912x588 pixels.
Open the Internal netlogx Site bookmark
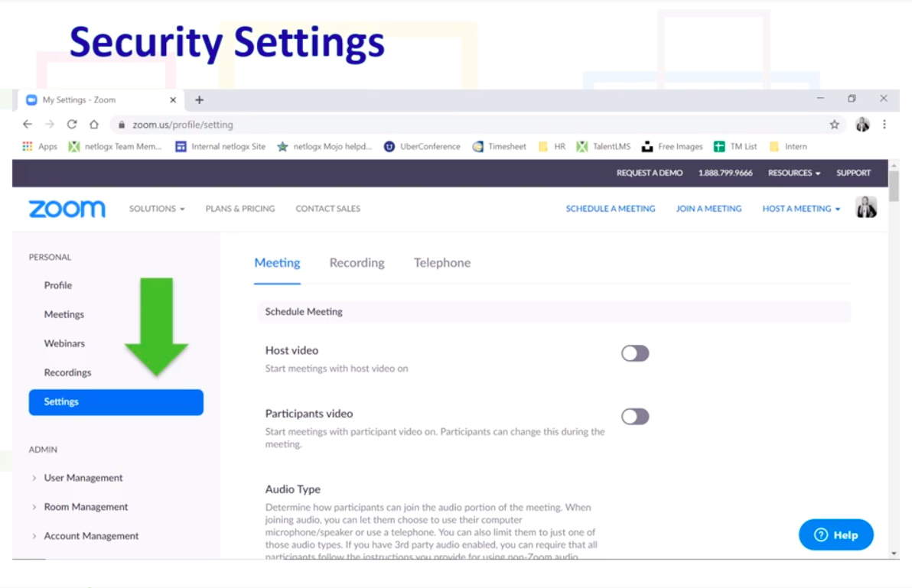click(x=220, y=146)
